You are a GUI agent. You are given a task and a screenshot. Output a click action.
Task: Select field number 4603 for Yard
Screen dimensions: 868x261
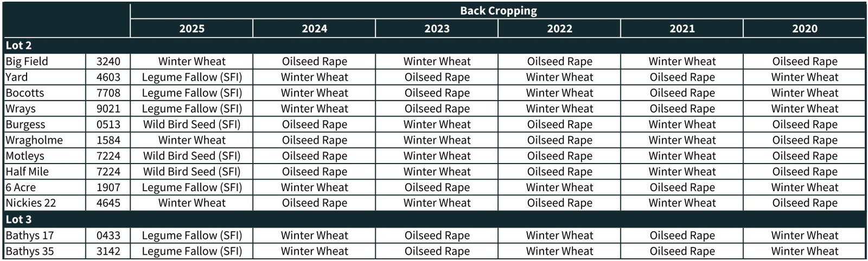click(x=108, y=77)
